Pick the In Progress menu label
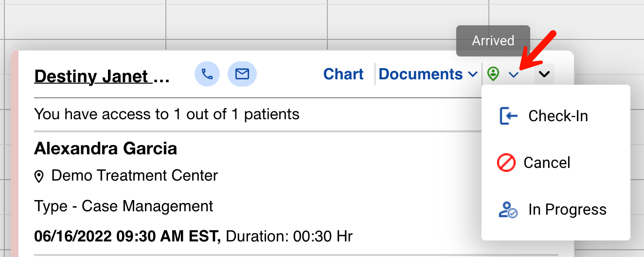 point(567,209)
